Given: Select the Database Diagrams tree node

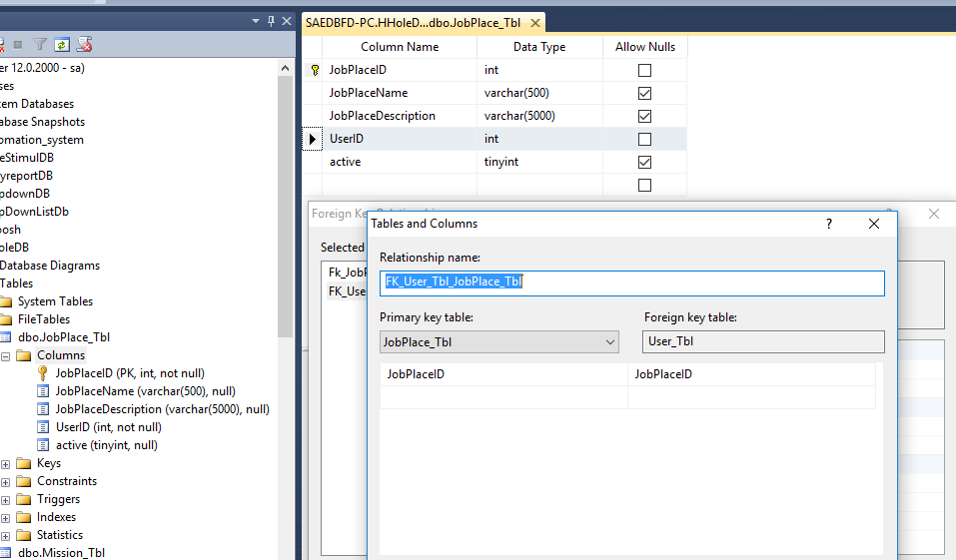Looking at the screenshot, I should [x=50, y=266].
